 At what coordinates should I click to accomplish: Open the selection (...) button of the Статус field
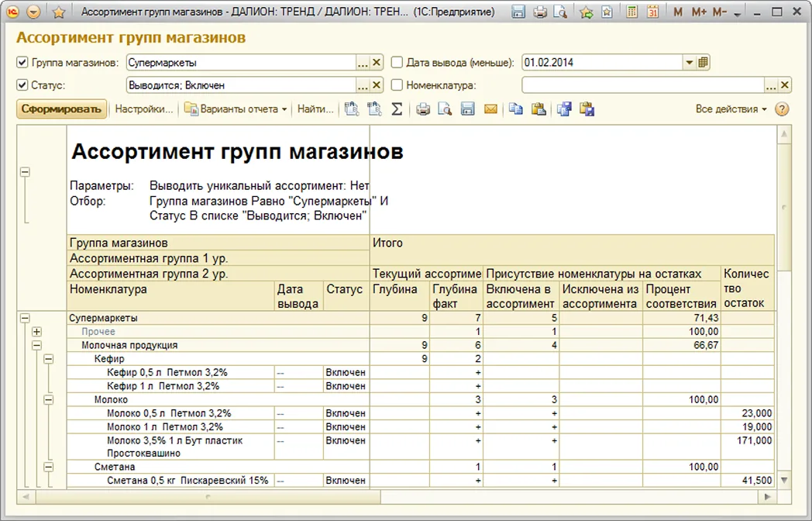363,85
